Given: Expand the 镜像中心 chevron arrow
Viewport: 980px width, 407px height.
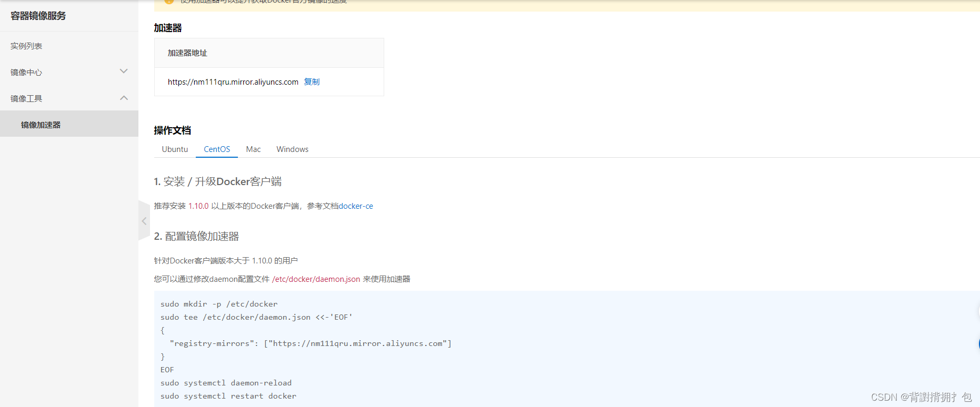Looking at the screenshot, I should (124, 71).
